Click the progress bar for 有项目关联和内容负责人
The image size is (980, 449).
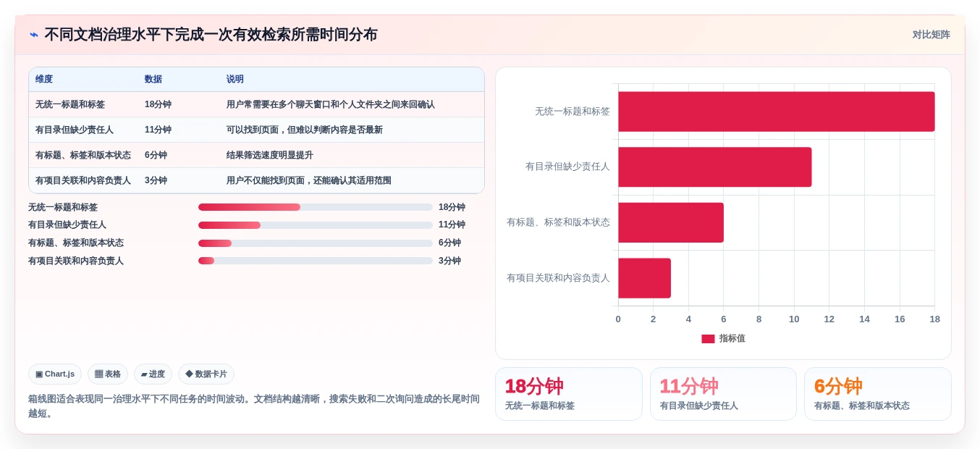316,261
